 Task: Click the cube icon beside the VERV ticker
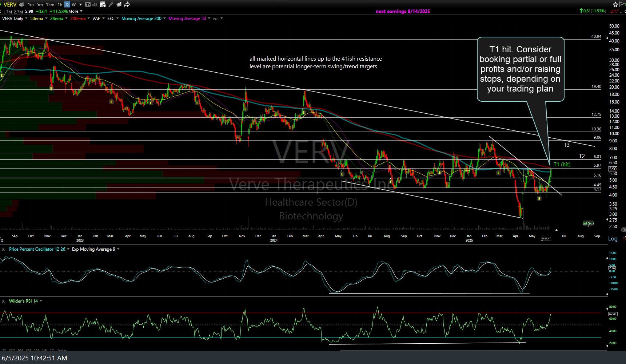pos(21,4)
